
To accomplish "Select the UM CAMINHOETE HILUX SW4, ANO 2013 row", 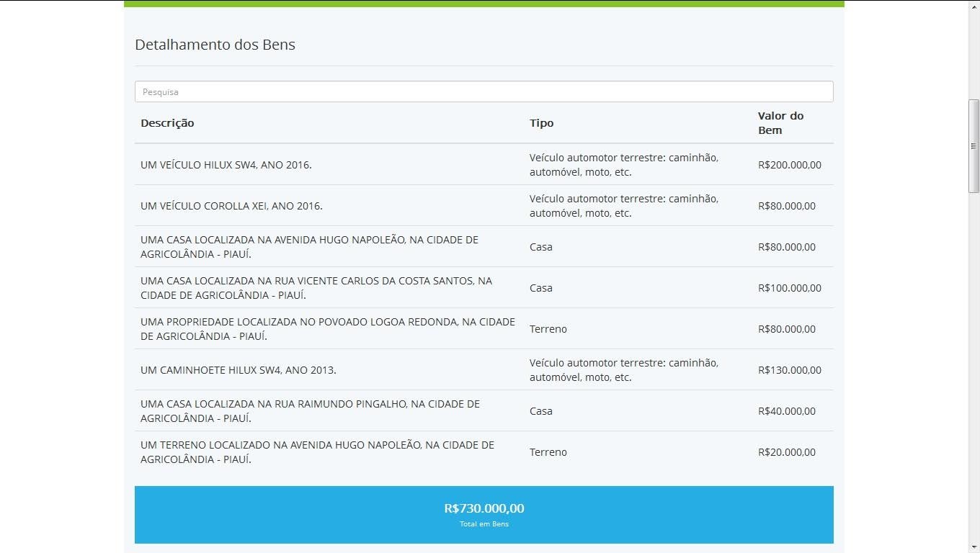I will point(484,369).
